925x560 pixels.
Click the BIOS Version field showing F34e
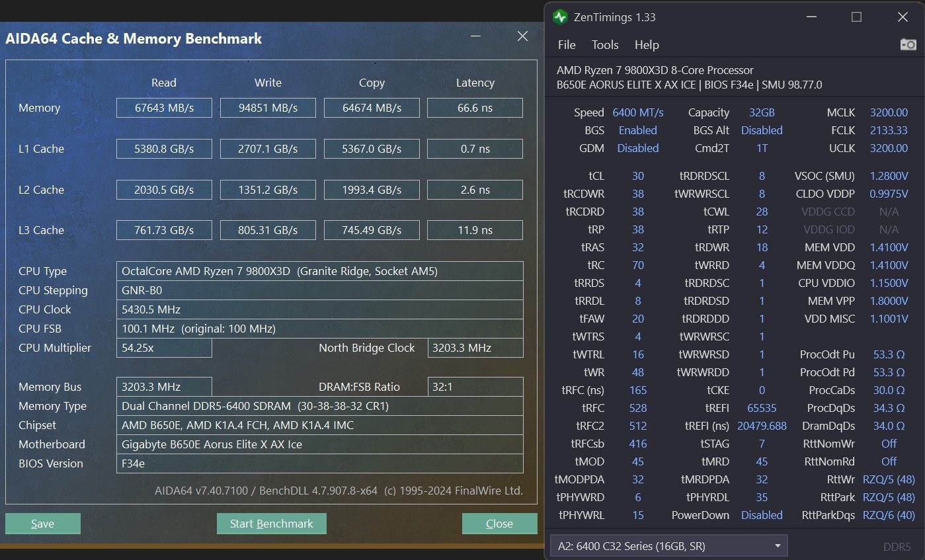click(319, 463)
